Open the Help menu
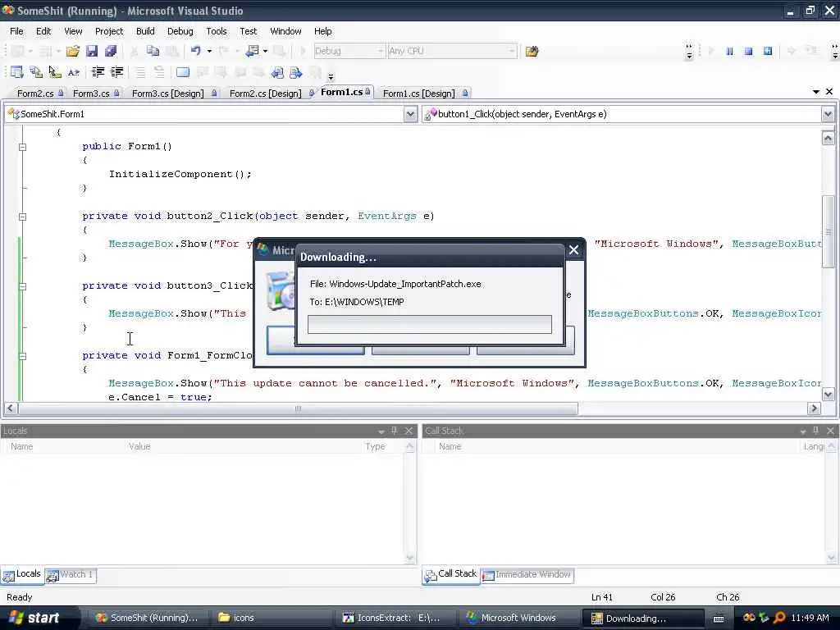This screenshot has height=630, width=840. click(322, 31)
